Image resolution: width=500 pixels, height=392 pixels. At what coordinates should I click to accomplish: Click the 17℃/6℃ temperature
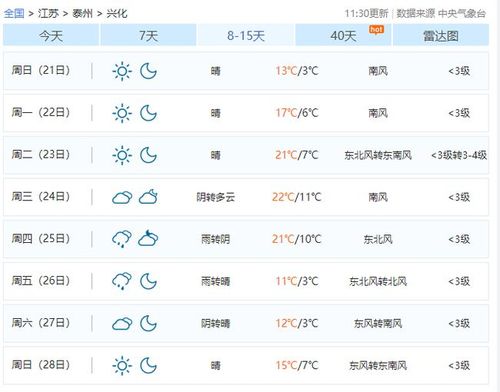tap(297, 113)
